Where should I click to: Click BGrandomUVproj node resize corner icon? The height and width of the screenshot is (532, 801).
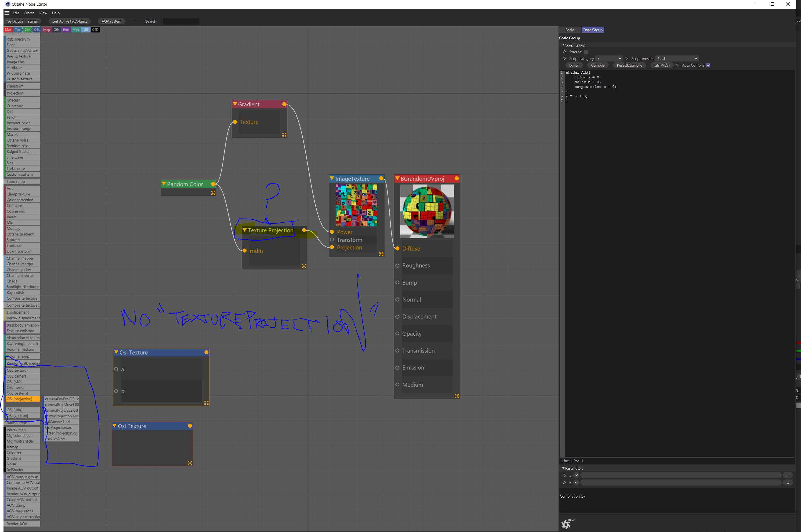click(457, 396)
